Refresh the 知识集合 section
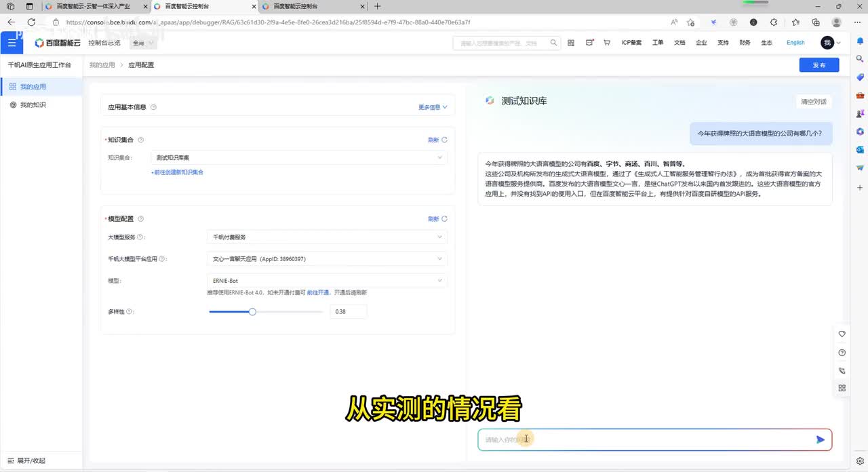Screen dimensions: 868x472 click(437, 140)
